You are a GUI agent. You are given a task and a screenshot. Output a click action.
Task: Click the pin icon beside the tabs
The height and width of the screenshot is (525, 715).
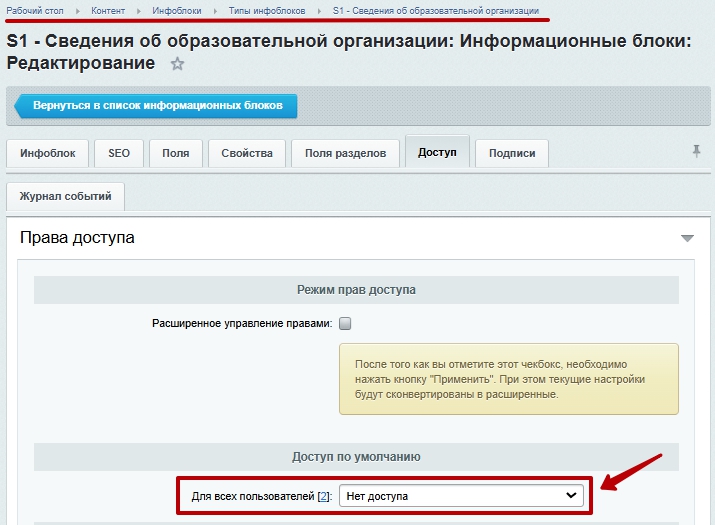coord(696,151)
